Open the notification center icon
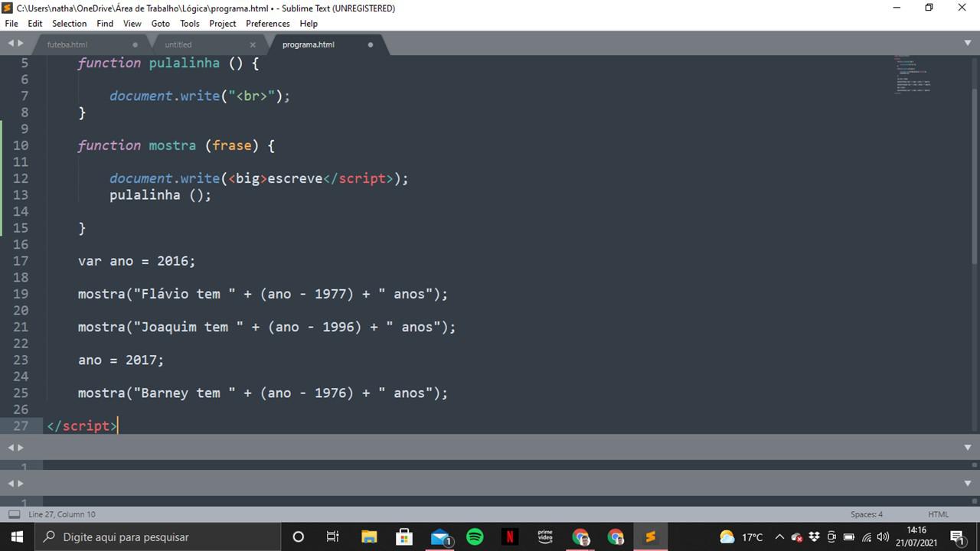The width and height of the screenshot is (980, 551). click(957, 537)
